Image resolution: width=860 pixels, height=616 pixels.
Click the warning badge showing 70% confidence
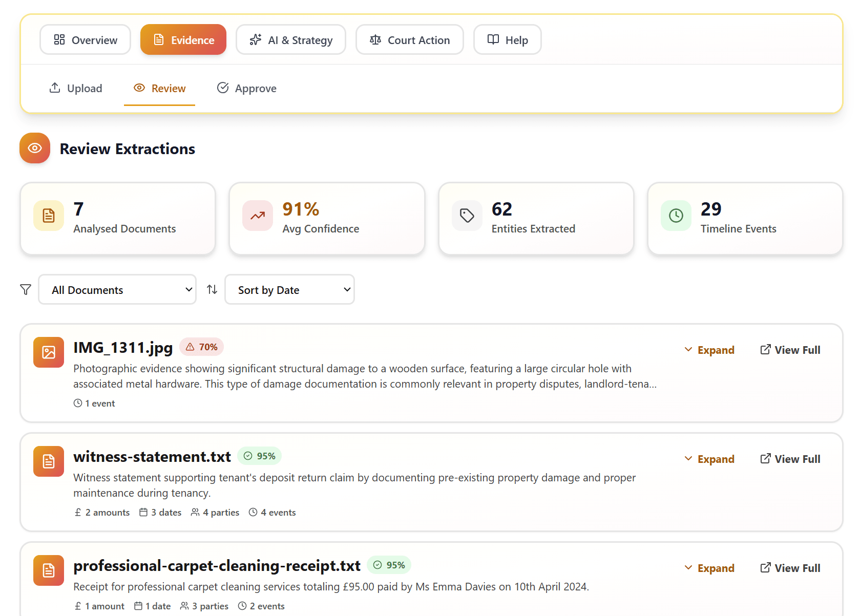(x=201, y=347)
